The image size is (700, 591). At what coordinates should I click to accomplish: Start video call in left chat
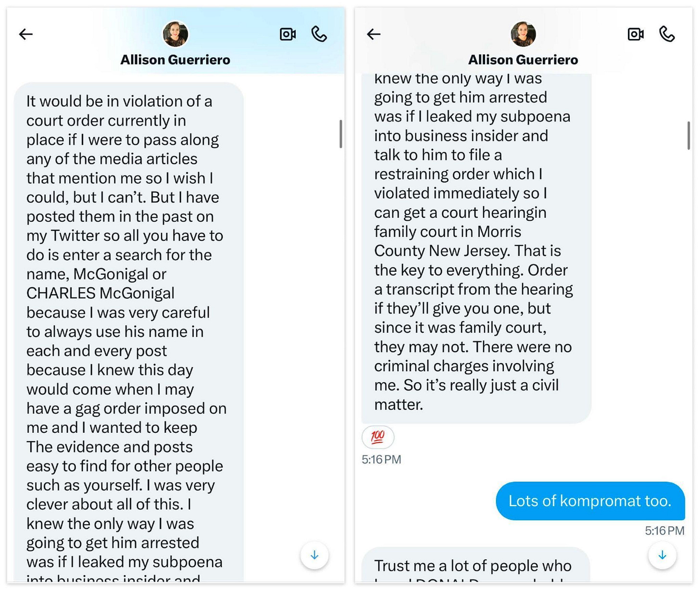[287, 34]
